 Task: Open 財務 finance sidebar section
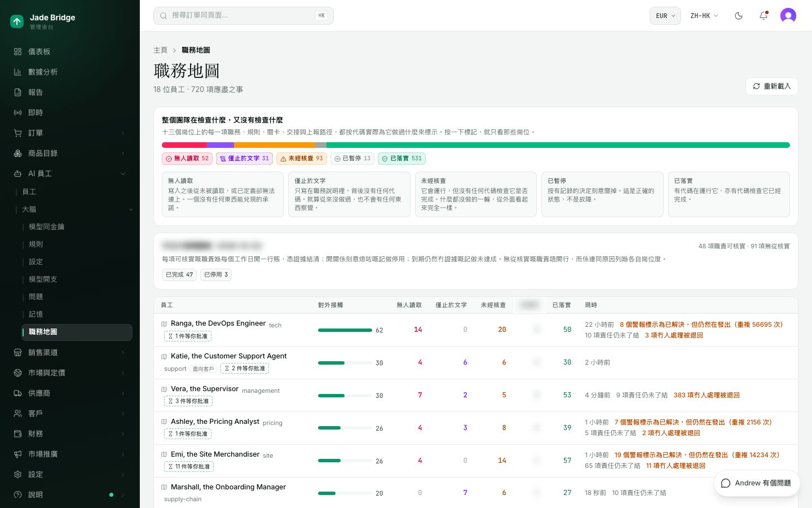click(70, 433)
